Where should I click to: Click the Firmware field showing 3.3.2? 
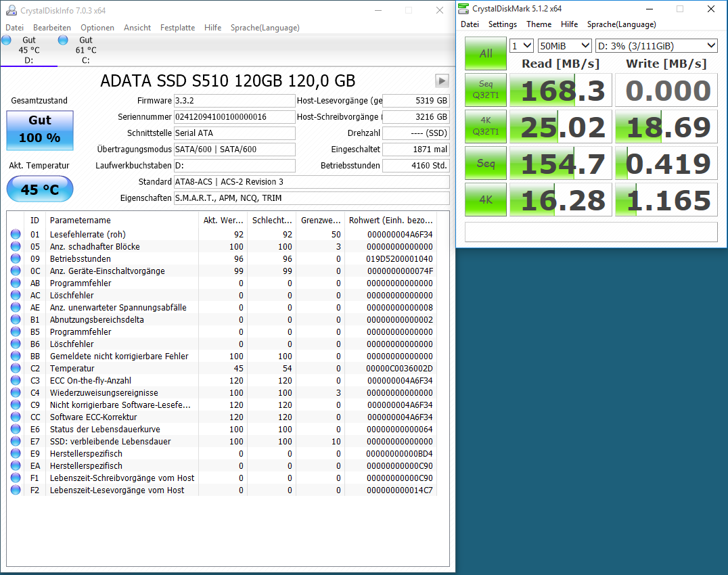tap(235, 101)
